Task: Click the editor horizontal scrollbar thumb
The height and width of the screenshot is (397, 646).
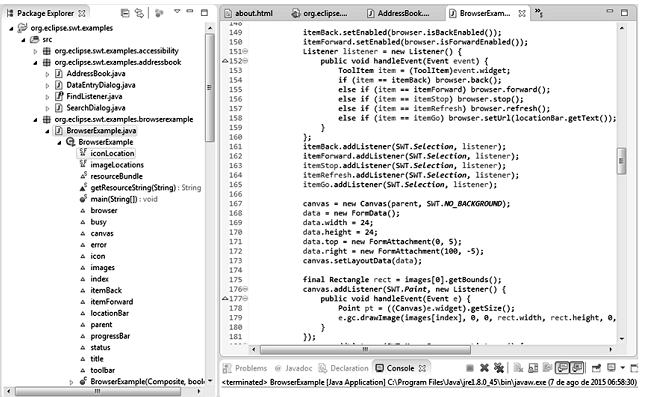Action: tap(365, 350)
